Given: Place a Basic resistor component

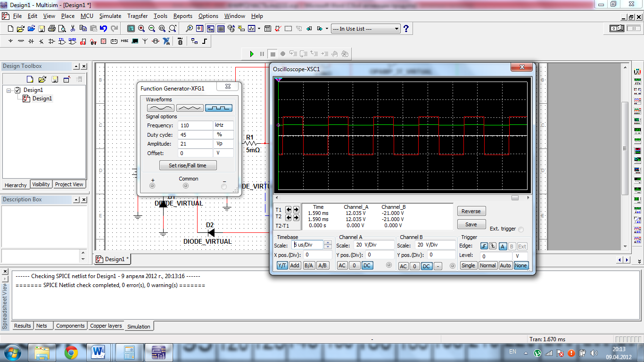Looking at the screenshot, I should 21,41.
